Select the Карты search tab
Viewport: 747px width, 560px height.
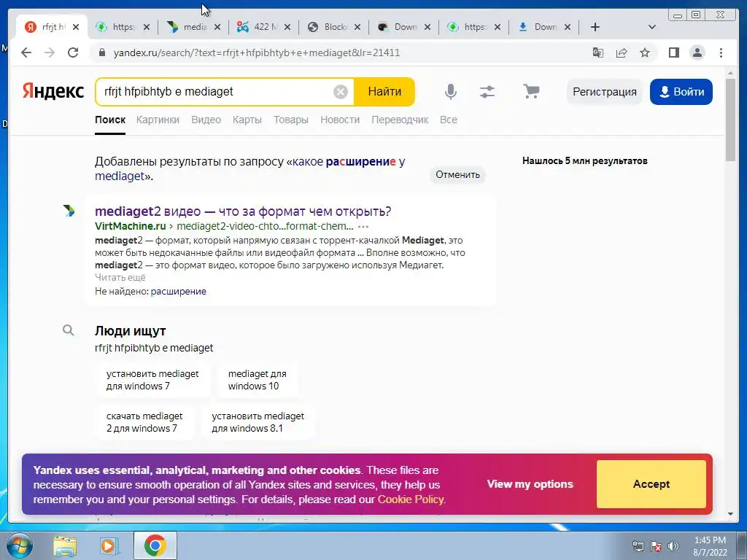pos(247,120)
